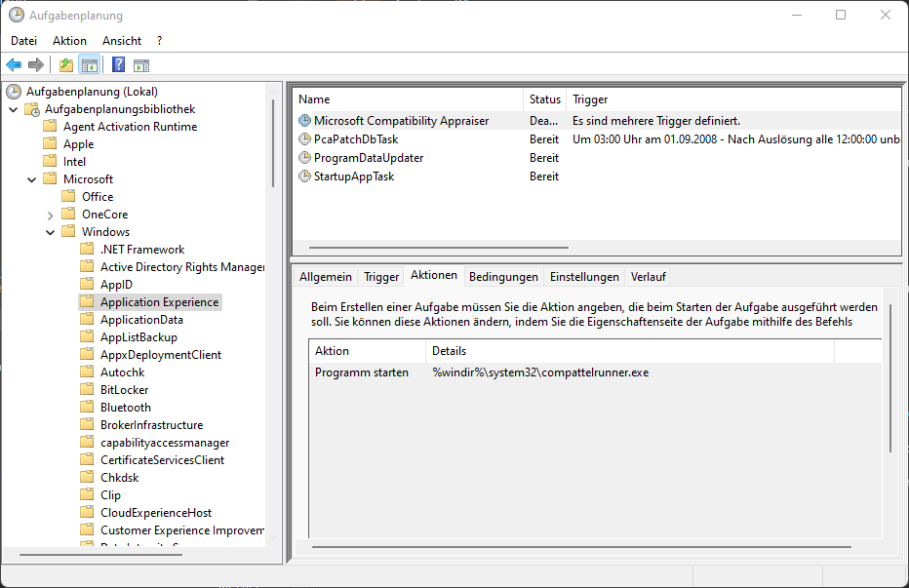Click the Aktion column header in details
The image size is (909, 588).
point(368,351)
